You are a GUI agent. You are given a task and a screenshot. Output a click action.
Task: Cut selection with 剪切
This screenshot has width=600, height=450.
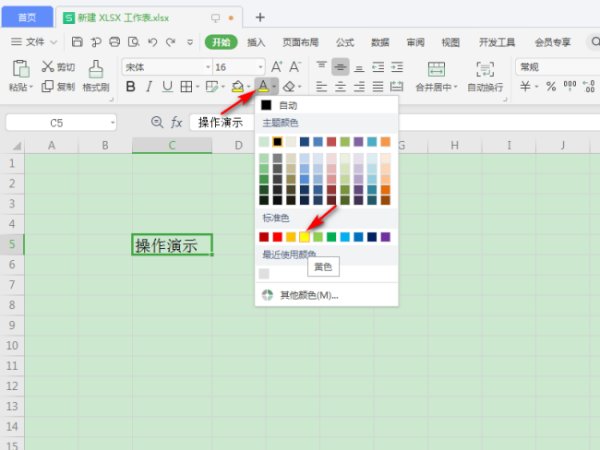tap(58, 67)
